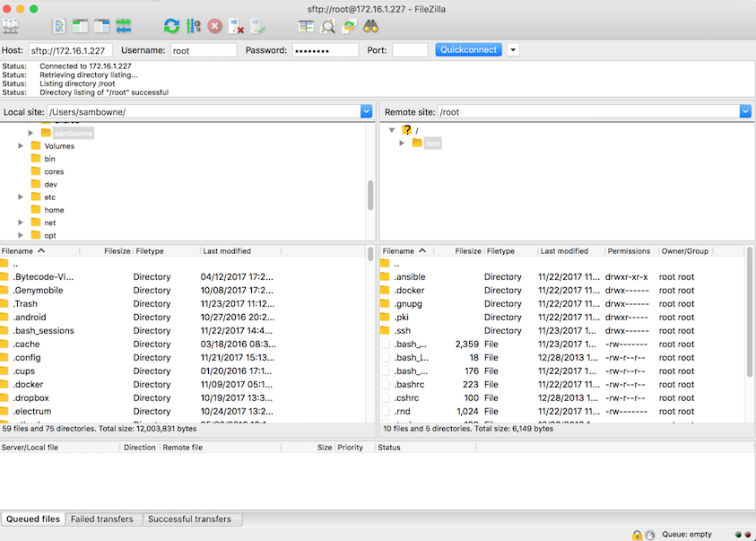Expand the sambowne folder in local tree
756x541 pixels.
(30, 133)
